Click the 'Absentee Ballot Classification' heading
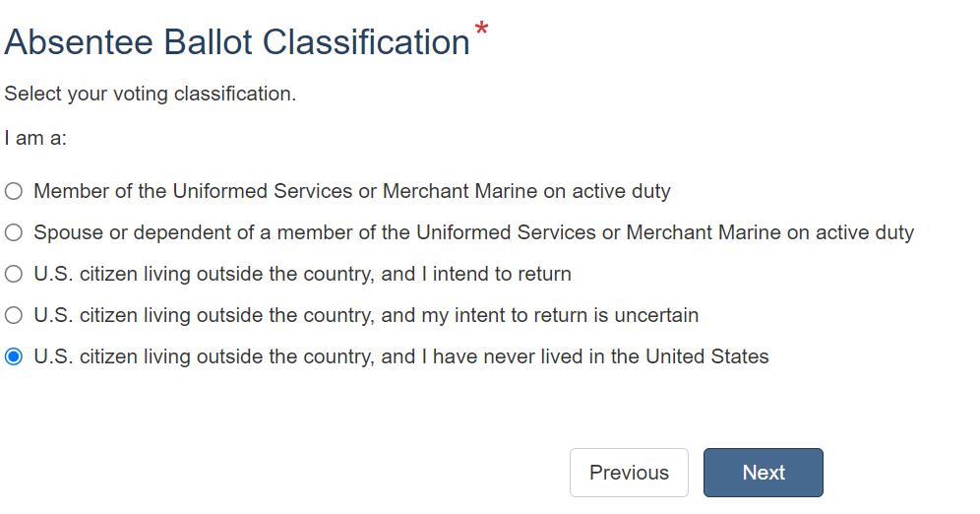Viewport: 980px width, 514px height. 237,42
